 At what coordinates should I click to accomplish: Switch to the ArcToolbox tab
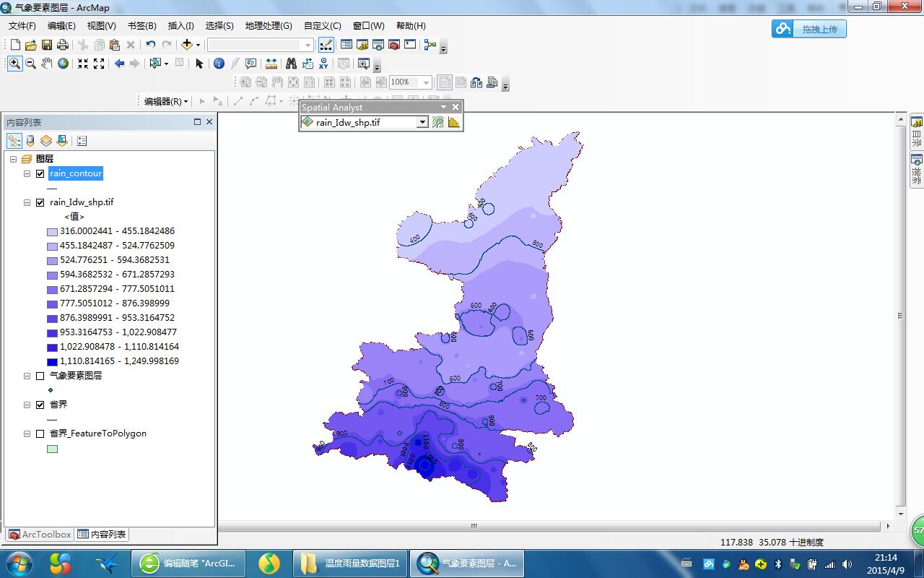point(40,535)
